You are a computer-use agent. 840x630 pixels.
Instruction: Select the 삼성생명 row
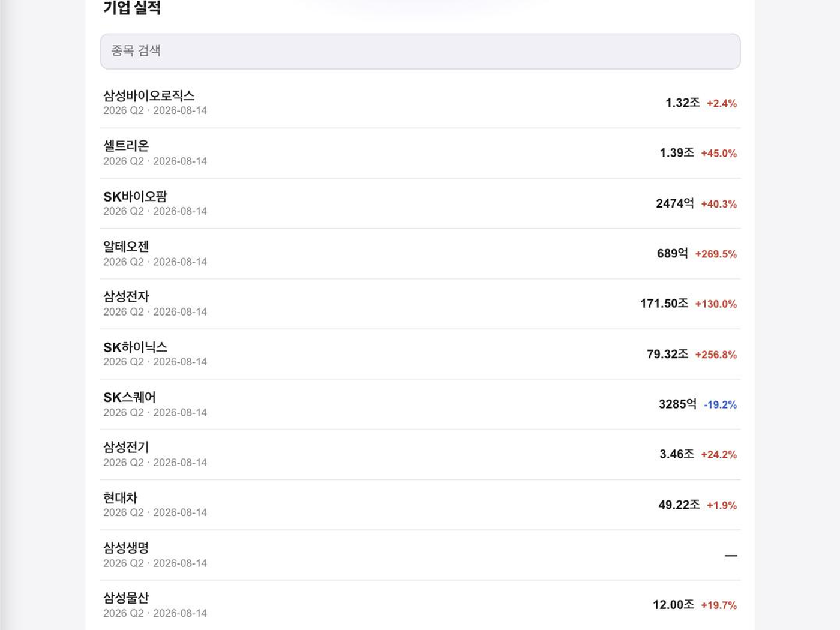[420, 555]
